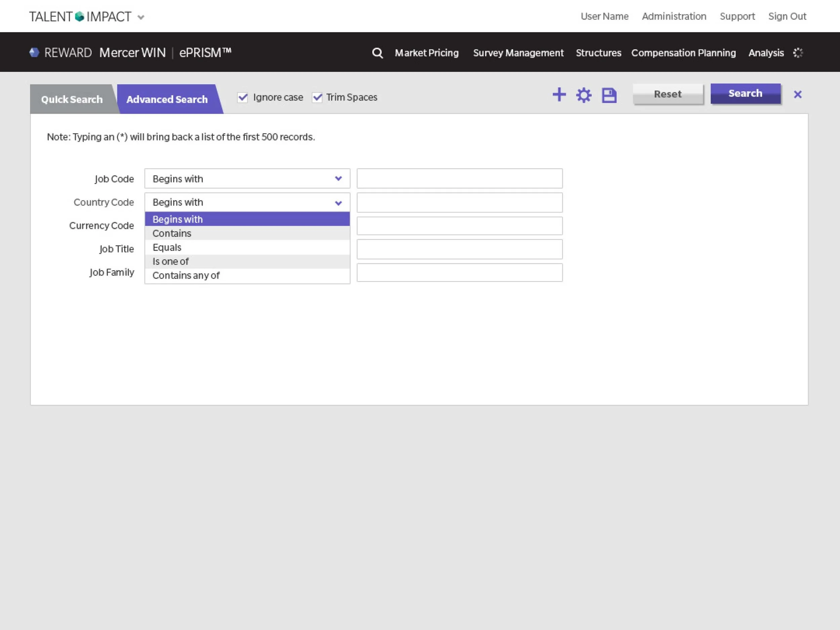Click the loading spinner icon beside Analysis
Screen dimensions: 840x630
(x=798, y=53)
